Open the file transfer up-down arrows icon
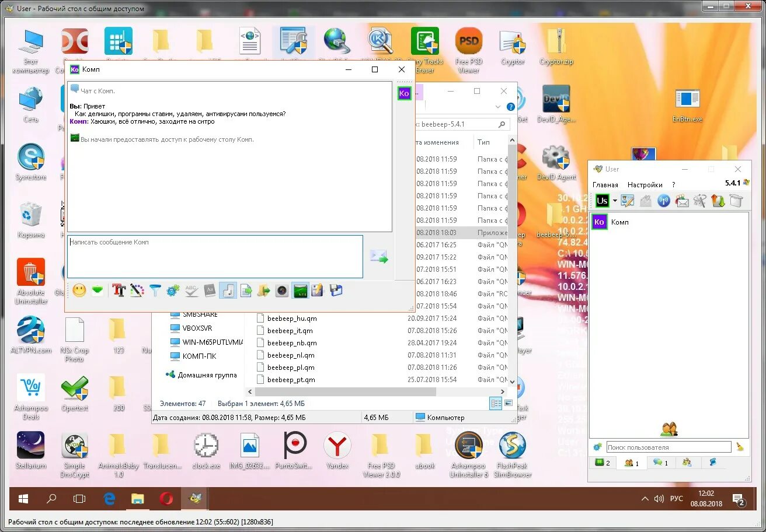This screenshot has height=532, width=766. [718, 201]
